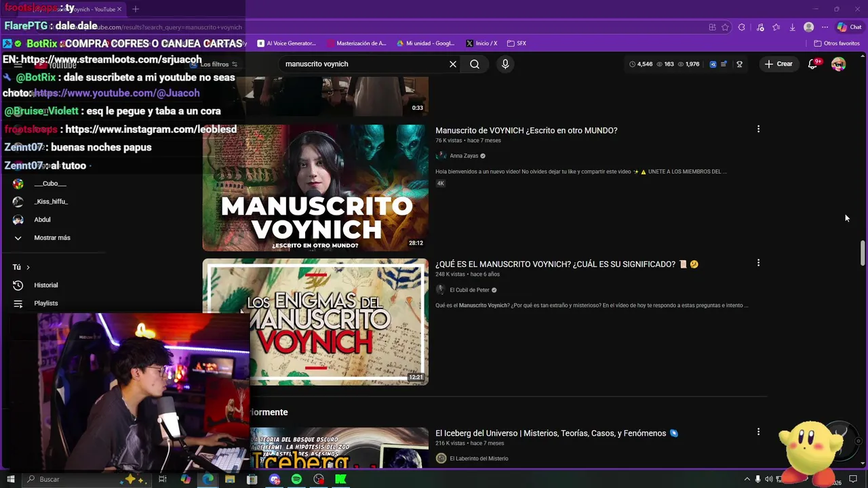
Task: Close the YouTube browser tab
Action: coord(119,9)
